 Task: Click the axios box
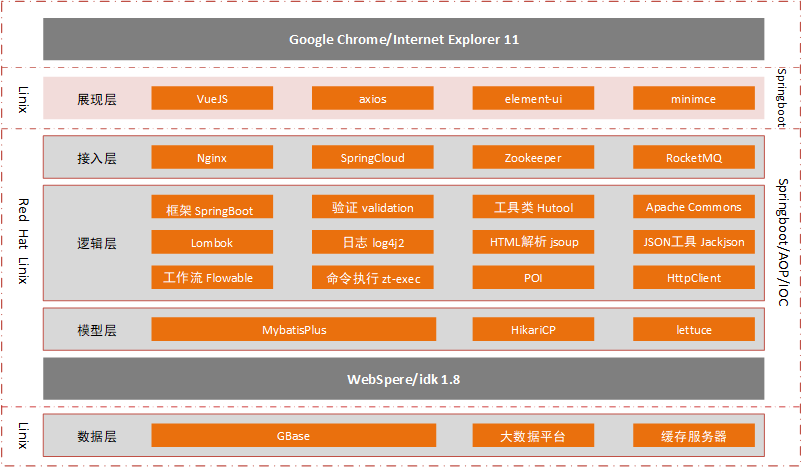(x=372, y=98)
